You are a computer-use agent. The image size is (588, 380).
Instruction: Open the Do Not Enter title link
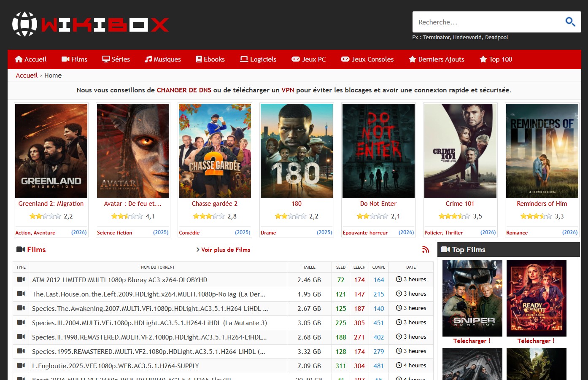[x=378, y=204]
